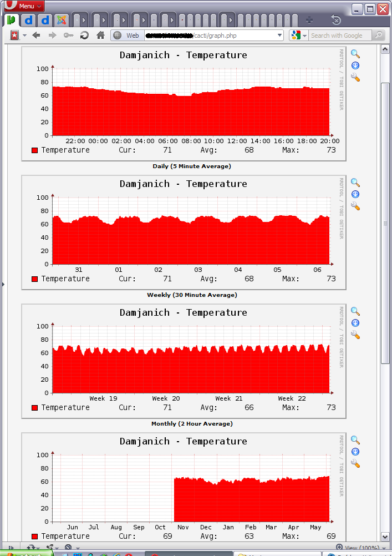The image size is (392, 556).
Task: Open the closed tabs trash icon
Action: click(x=335, y=20)
